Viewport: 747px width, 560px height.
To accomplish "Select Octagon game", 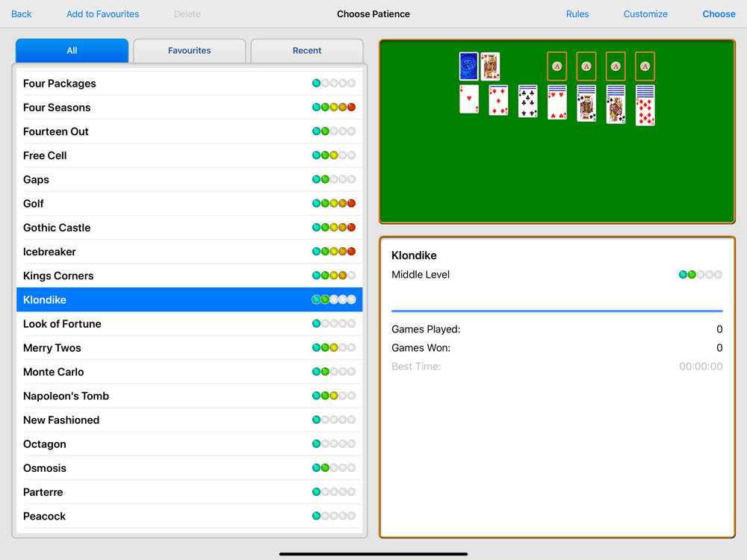I will (x=190, y=444).
